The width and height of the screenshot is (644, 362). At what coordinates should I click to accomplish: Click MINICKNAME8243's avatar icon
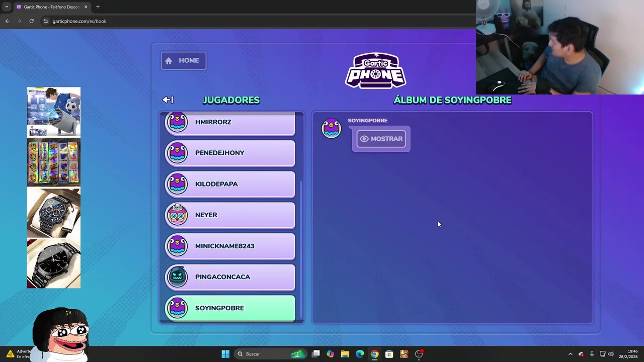177,246
